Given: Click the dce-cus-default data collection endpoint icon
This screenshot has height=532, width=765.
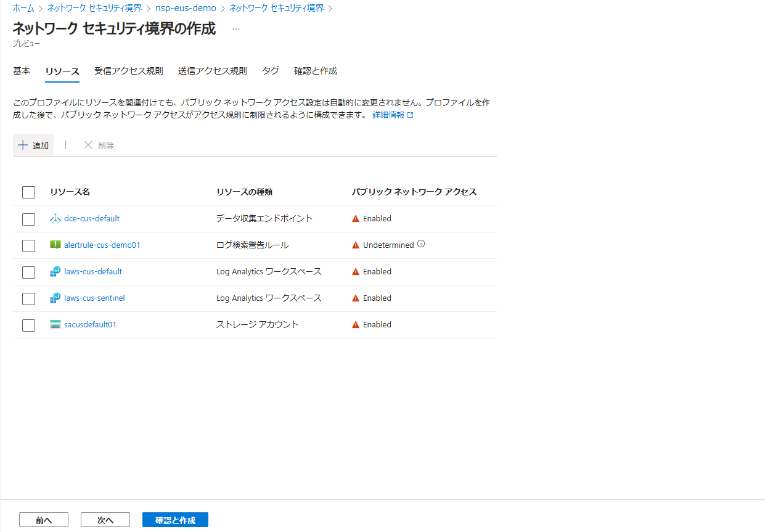Looking at the screenshot, I should point(55,218).
